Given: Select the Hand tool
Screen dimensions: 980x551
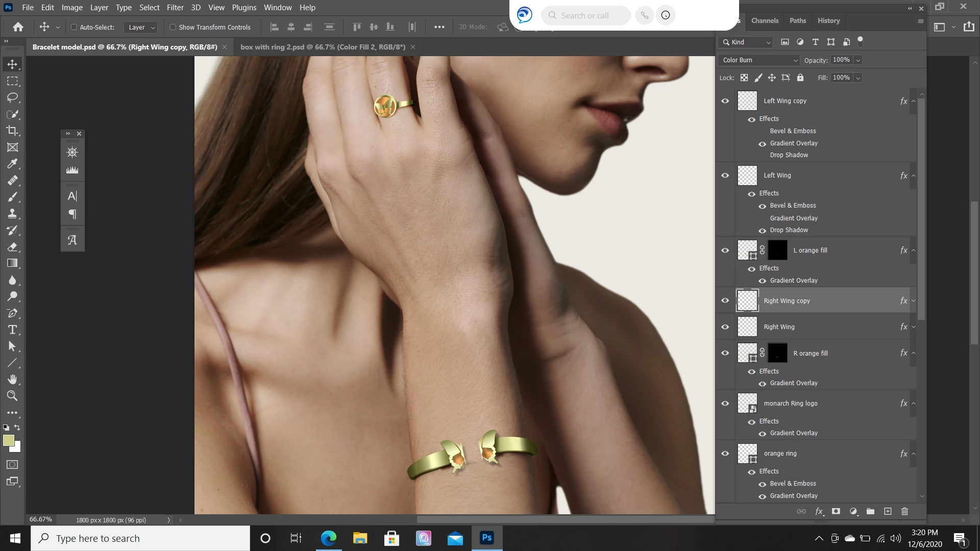Looking at the screenshot, I should (12, 379).
